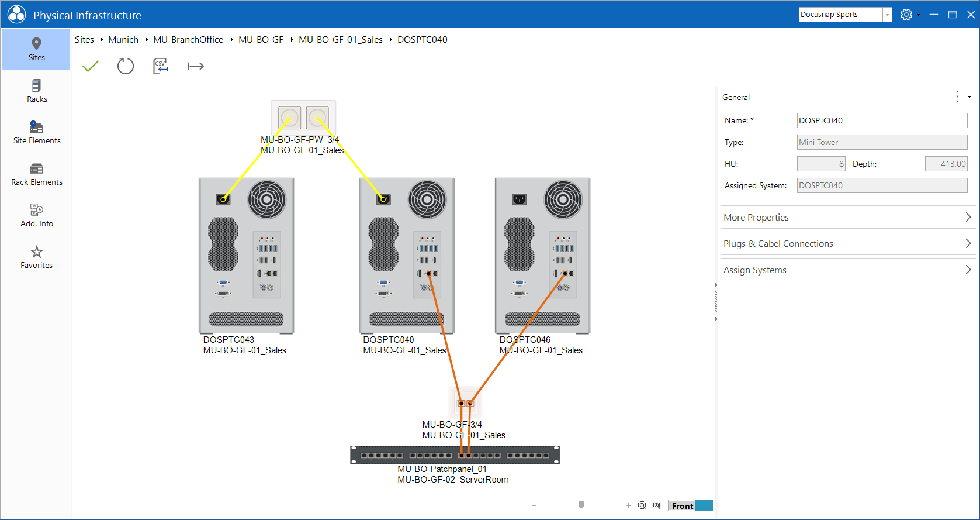Screen dimensions: 980x520
Task: Expand breadcrumb arrow after Munich
Action: click(x=146, y=39)
